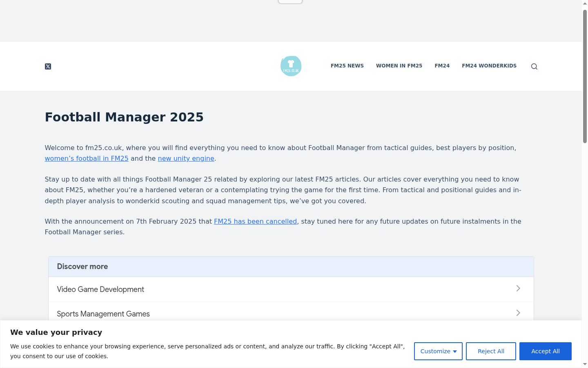Click the Discover more header
Screen dimensions: 588x368
point(82,267)
